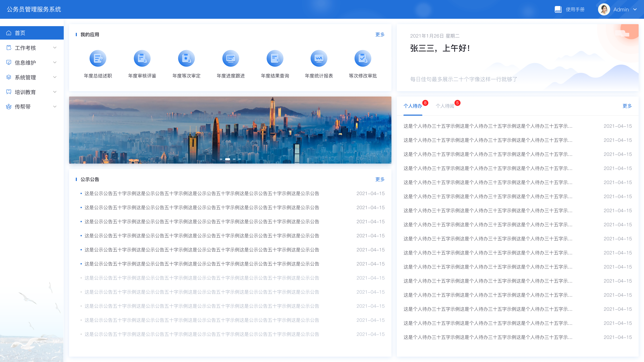This screenshot has width=644, height=362.
Task: Open the last greyed 公示公告 row
Action: 232,334
